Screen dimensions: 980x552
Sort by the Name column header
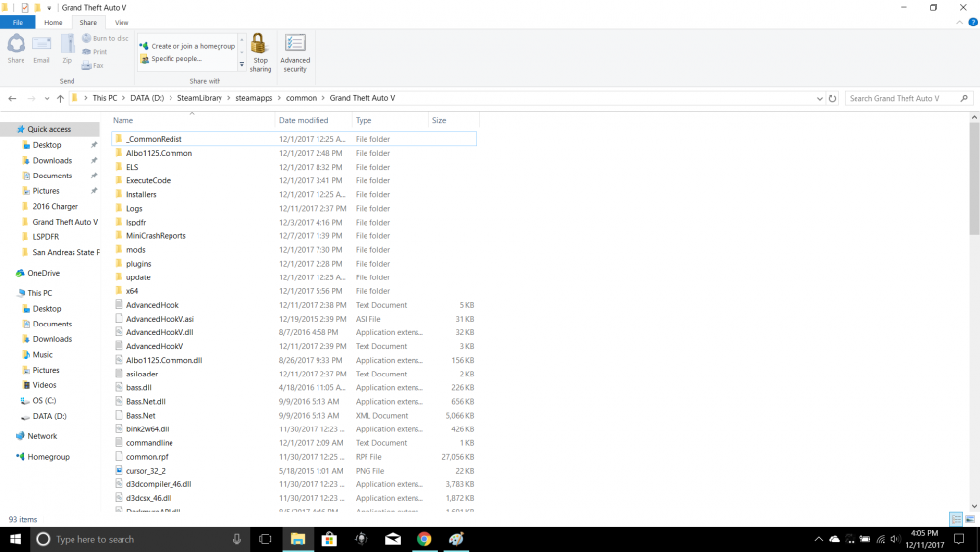coord(192,120)
